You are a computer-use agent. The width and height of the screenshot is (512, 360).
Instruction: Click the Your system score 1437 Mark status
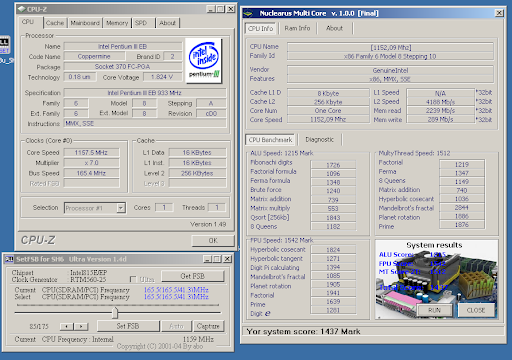[x=303, y=332]
